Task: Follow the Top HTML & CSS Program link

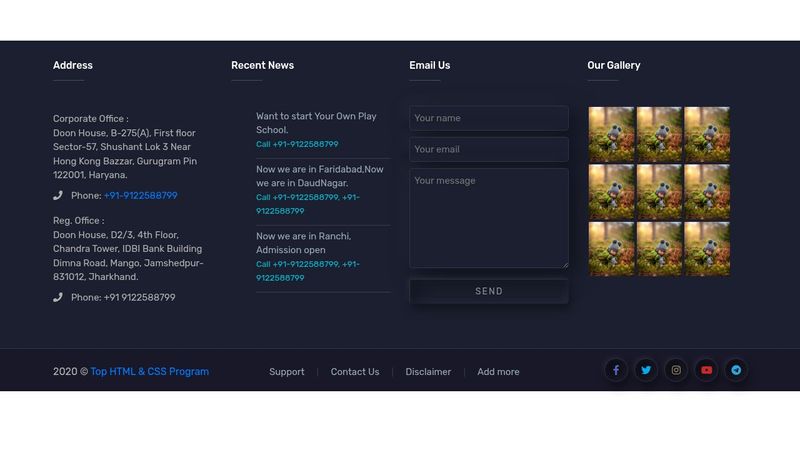Action: (x=149, y=372)
